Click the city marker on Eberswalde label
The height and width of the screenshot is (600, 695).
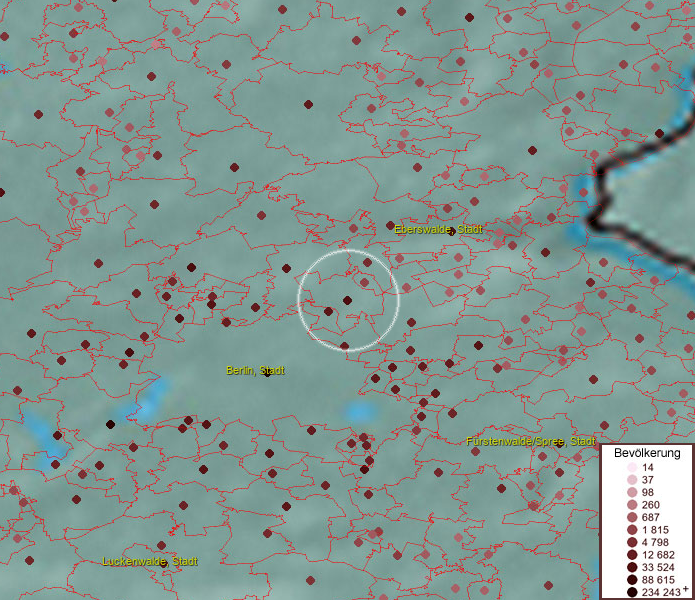point(451,231)
